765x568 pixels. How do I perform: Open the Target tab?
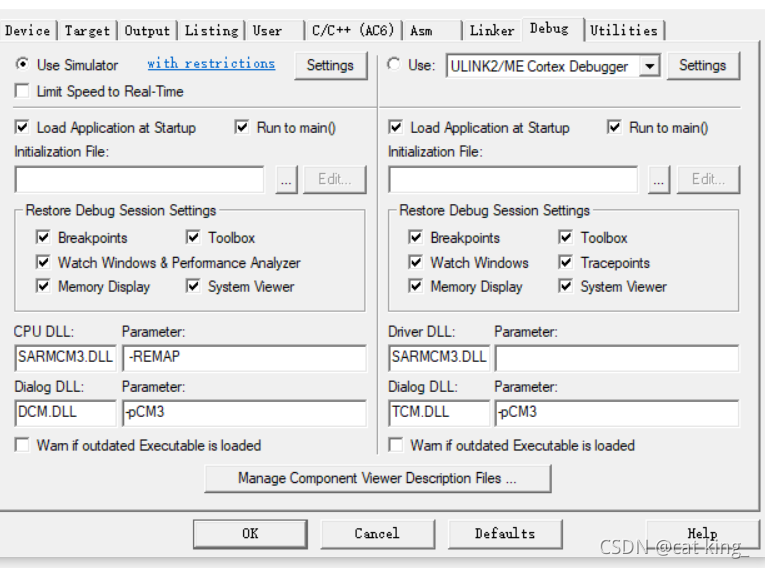87,31
